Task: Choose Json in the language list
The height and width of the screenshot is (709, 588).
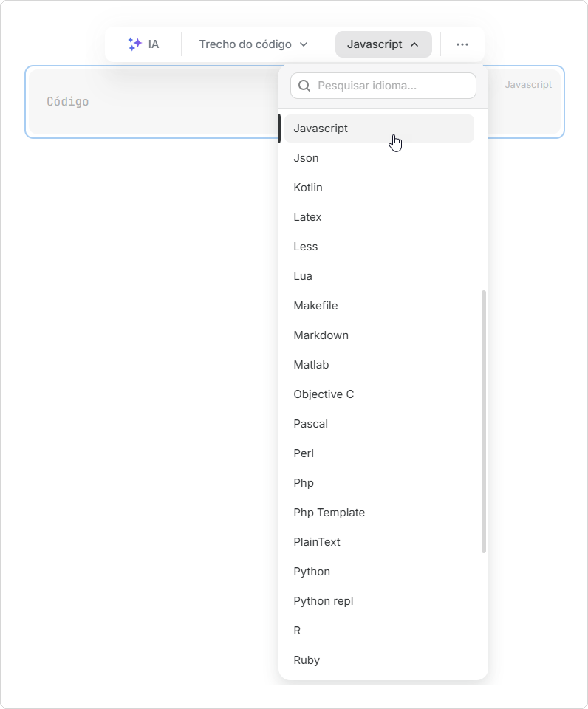Action: click(379, 158)
